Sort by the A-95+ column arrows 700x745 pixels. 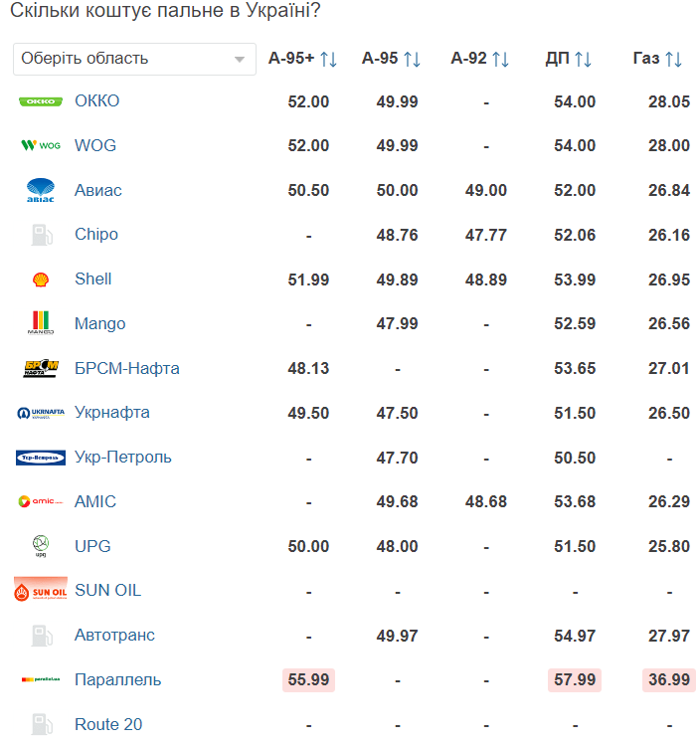click(328, 60)
